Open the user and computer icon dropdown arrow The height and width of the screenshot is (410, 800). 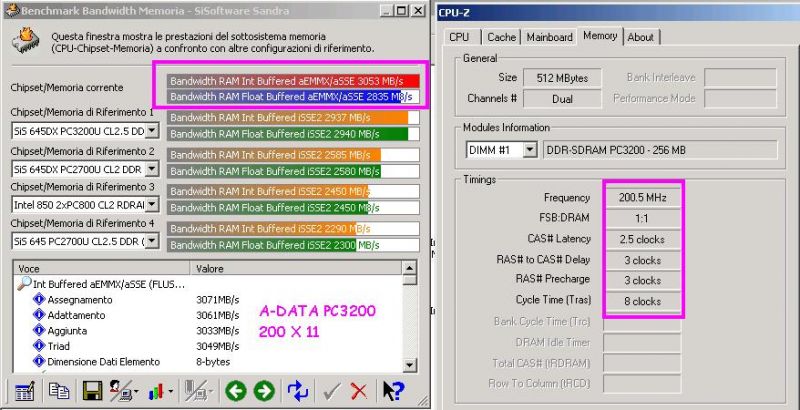(135, 392)
